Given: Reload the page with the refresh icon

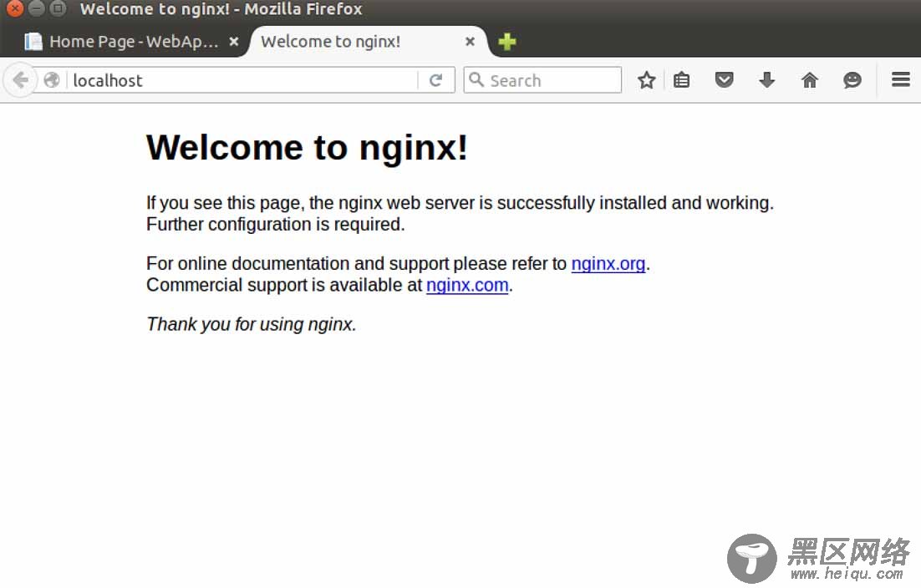Looking at the screenshot, I should [x=435, y=80].
